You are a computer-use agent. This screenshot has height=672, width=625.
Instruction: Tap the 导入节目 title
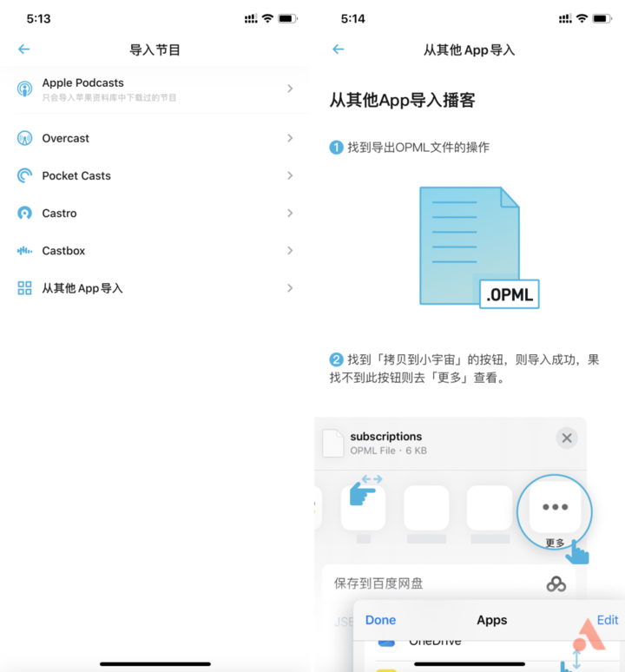155,49
